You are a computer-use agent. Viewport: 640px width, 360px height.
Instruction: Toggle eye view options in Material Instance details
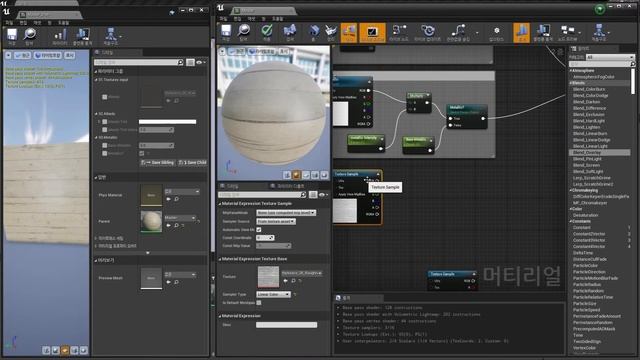(201, 62)
